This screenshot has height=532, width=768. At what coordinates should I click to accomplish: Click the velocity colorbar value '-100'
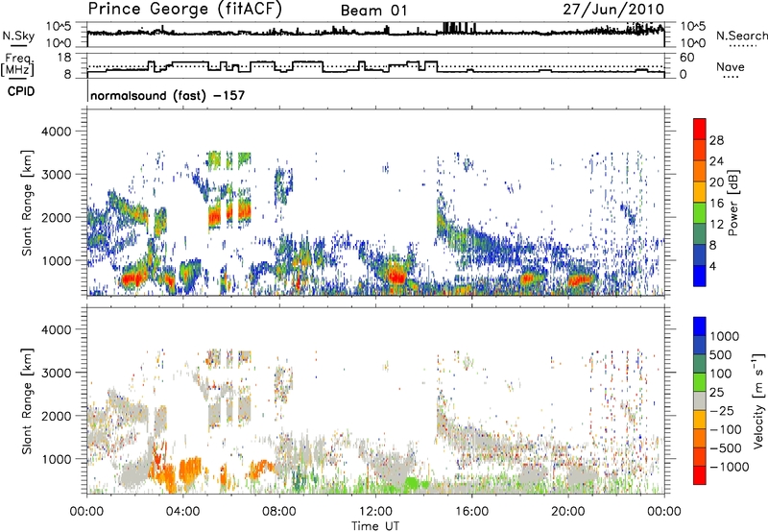726,429
